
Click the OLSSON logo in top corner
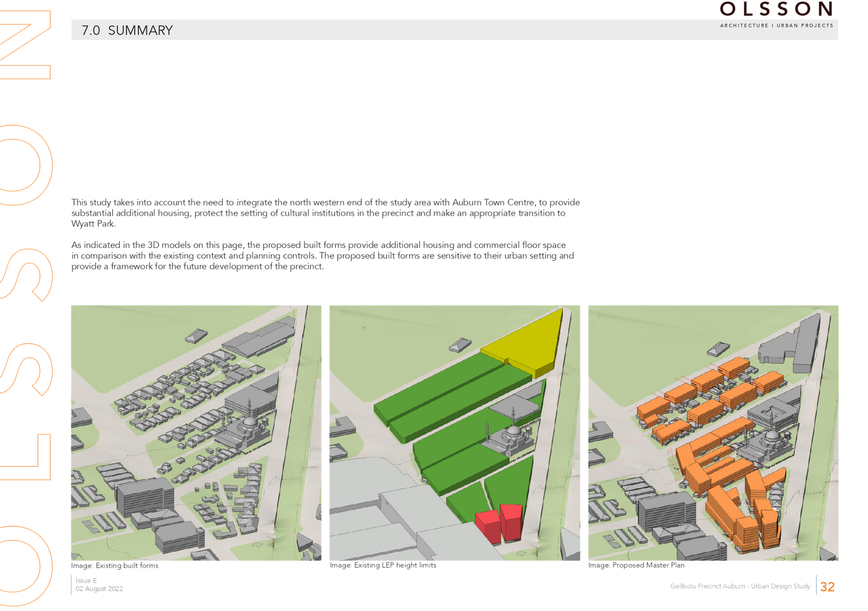coord(776,9)
